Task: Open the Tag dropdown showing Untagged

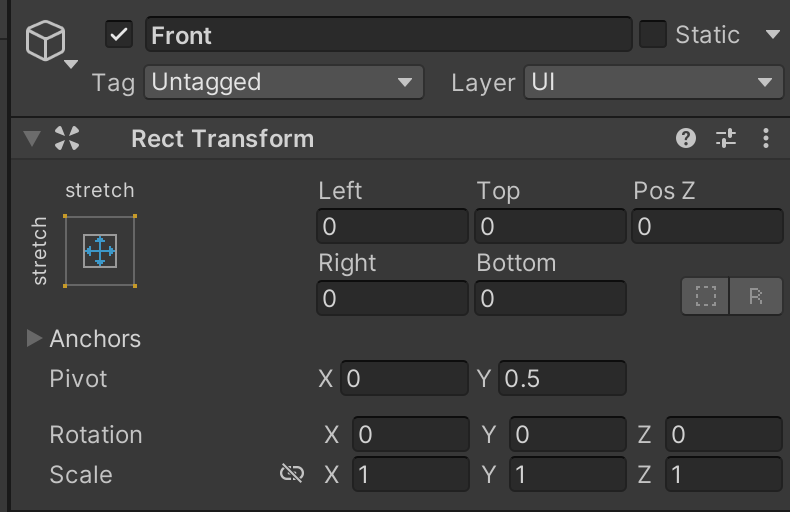Action: 284,82
